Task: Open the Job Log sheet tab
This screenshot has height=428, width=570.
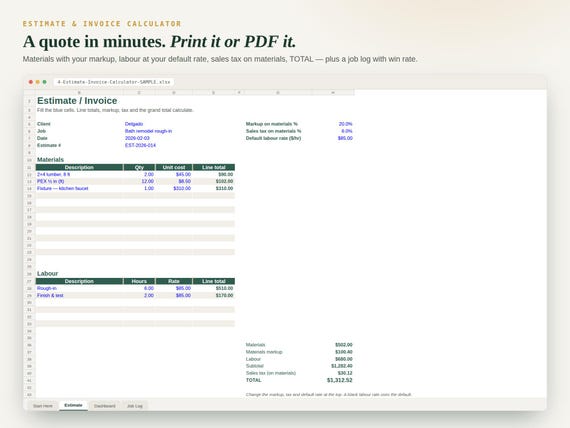Action: point(135,406)
